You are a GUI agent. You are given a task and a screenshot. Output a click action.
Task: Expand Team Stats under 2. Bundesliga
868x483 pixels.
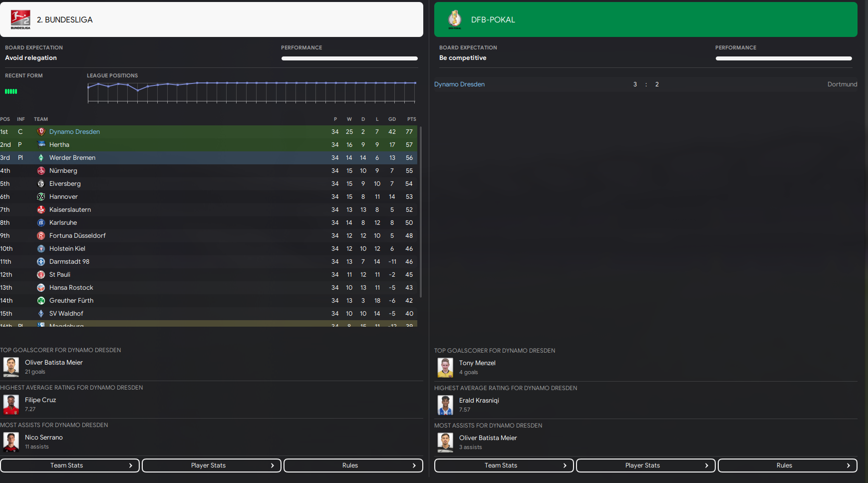coord(70,466)
